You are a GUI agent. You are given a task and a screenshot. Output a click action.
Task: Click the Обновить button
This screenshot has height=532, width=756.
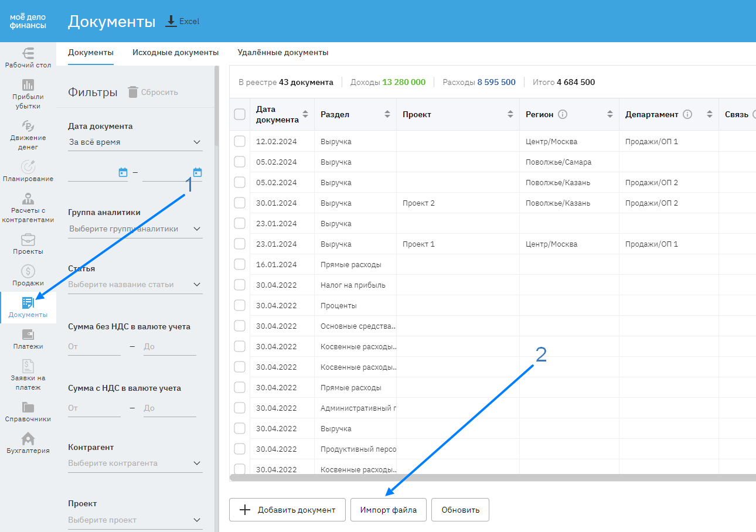461,510
